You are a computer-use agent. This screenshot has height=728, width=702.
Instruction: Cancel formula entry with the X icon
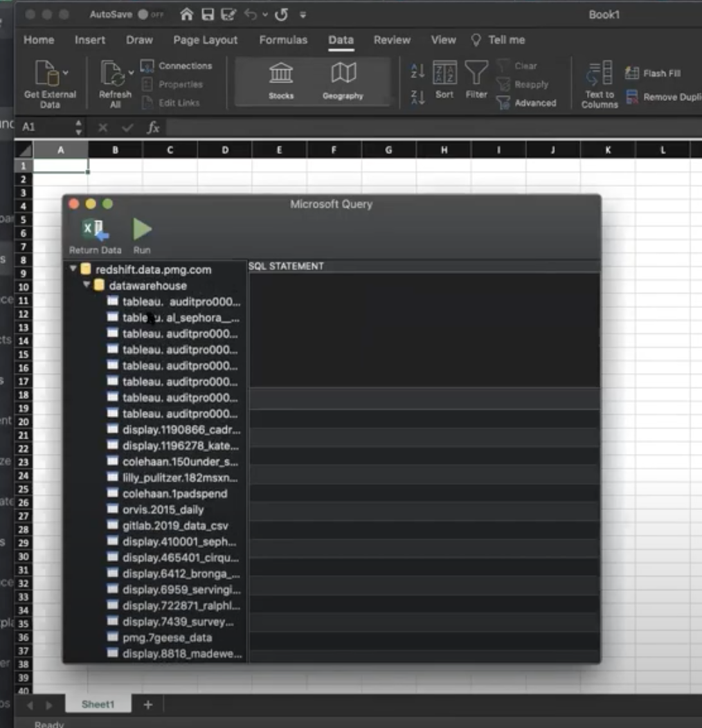point(102,127)
